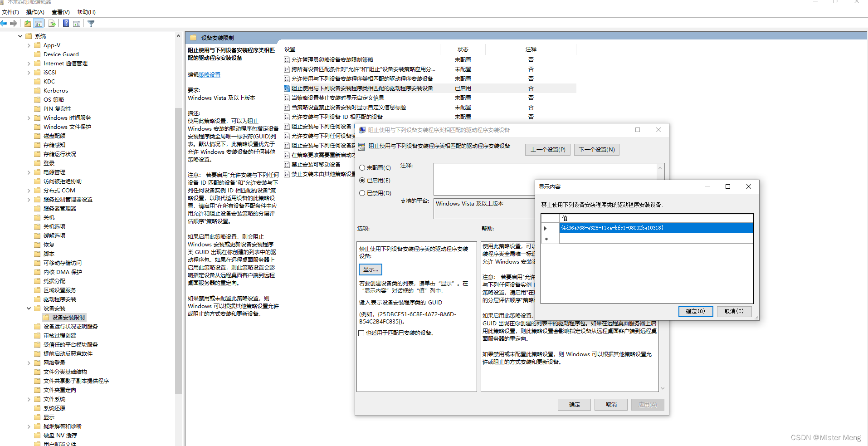
Task: Click the filter funnel toolbar icon
Action: tap(91, 23)
